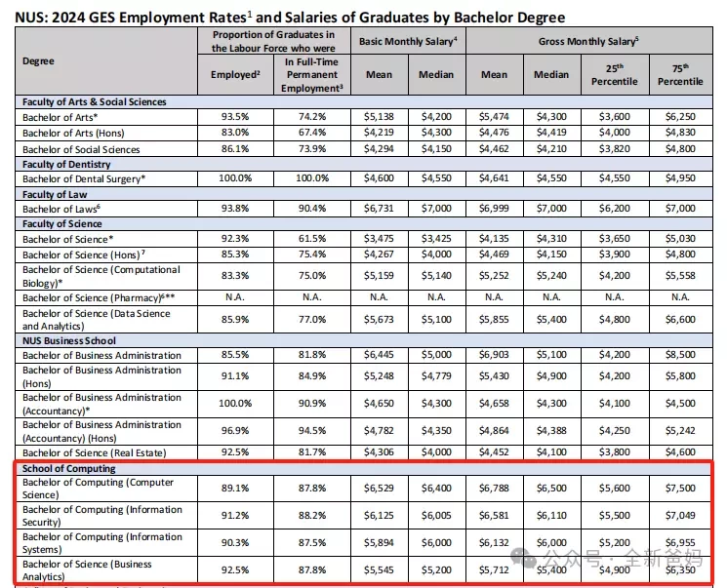Select 'Bachelor of Science (Business Analytics)' label

point(87,570)
